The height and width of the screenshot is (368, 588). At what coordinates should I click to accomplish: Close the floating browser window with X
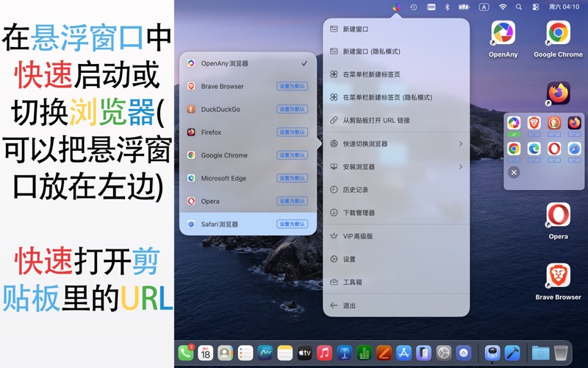point(514,172)
